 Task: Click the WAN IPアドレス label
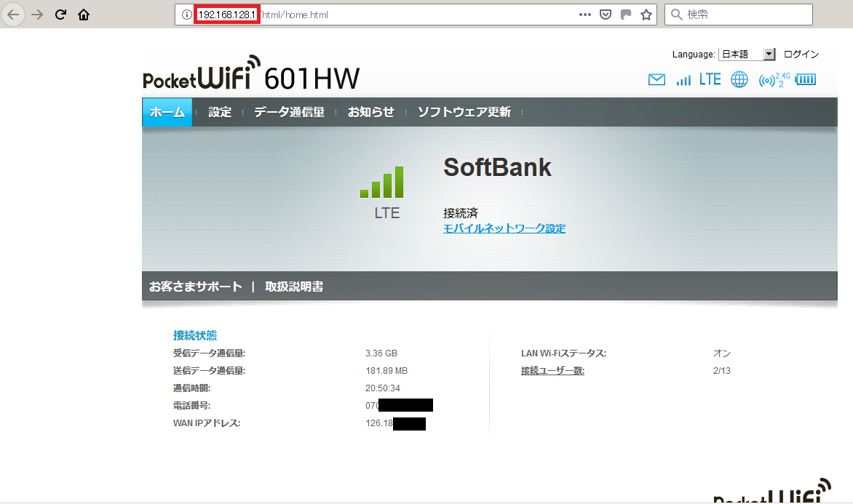(x=207, y=423)
